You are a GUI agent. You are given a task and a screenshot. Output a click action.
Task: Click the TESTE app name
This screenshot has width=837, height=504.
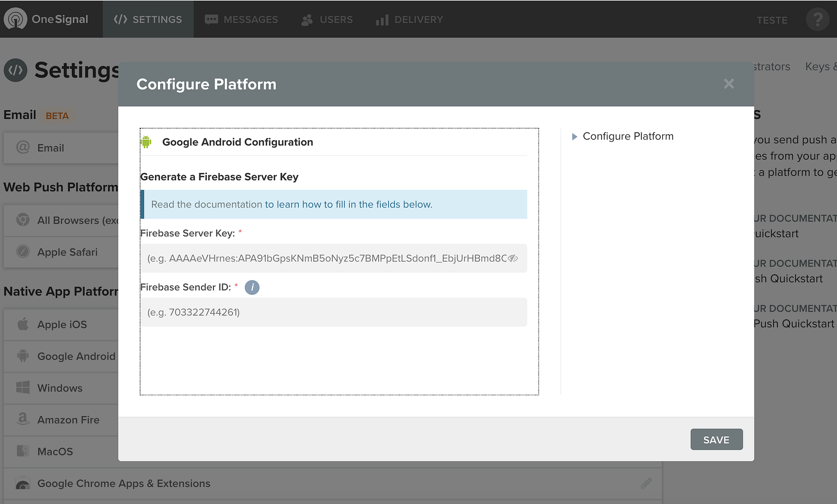(x=772, y=20)
